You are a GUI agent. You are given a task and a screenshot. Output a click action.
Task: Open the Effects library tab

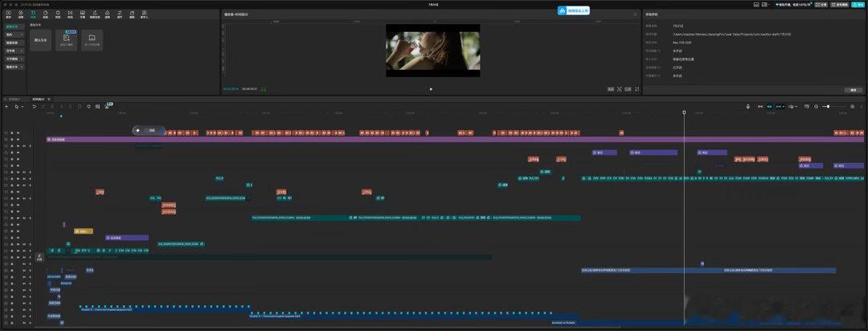58,14
